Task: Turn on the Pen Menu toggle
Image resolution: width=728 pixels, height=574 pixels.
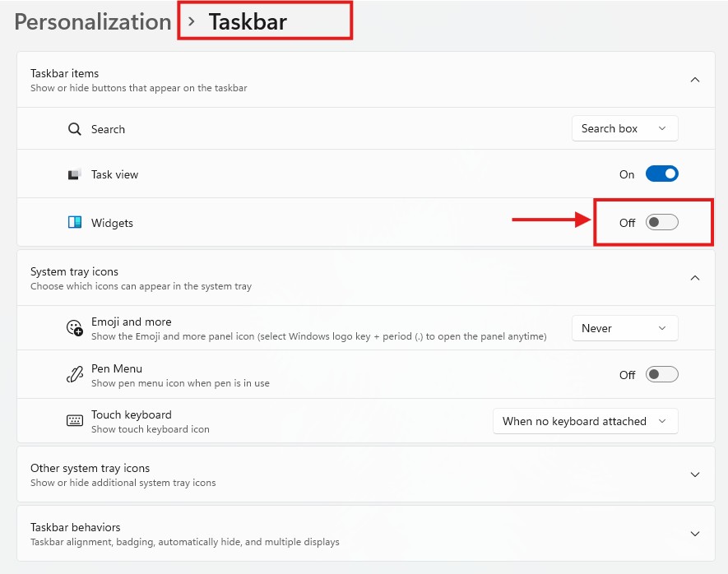Action: [661, 375]
